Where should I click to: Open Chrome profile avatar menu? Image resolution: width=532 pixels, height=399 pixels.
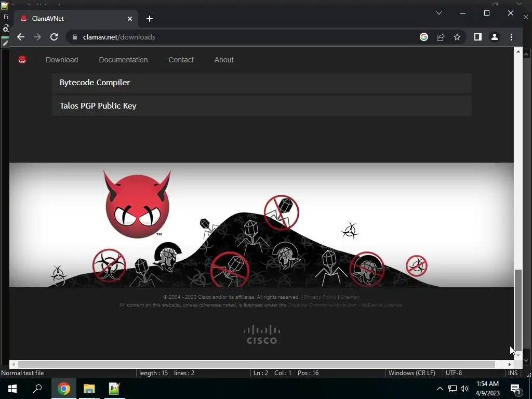click(495, 37)
